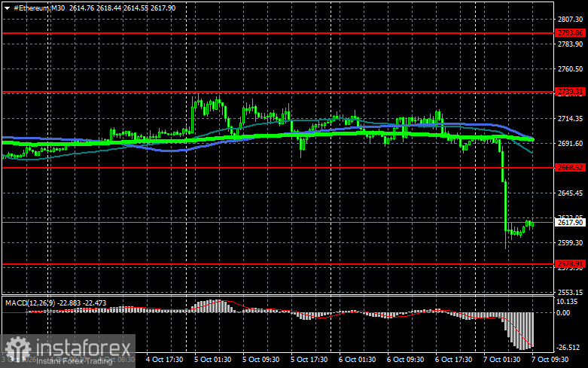Click the 7 Oct 01:30 time label
The height and width of the screenshot is (368, 588).
pyautogui.click(x=501, y=360)
